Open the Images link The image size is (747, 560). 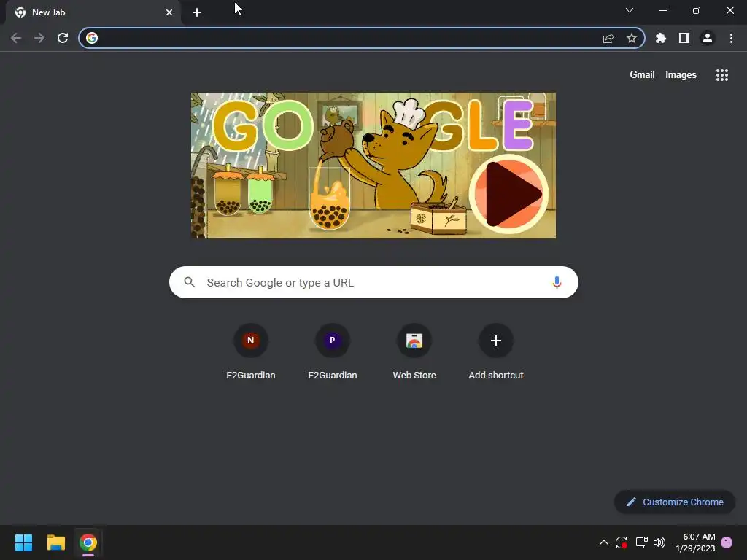pos(681,75)
